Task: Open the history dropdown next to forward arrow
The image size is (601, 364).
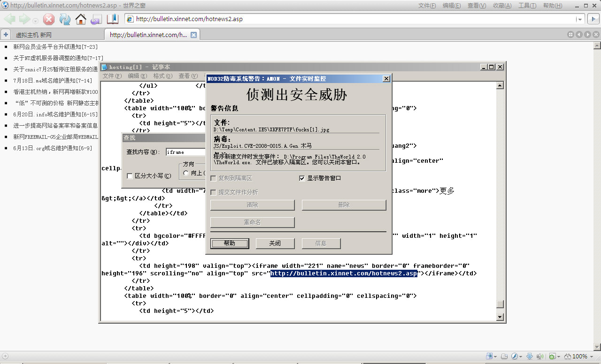Action: tap(35, 20)
